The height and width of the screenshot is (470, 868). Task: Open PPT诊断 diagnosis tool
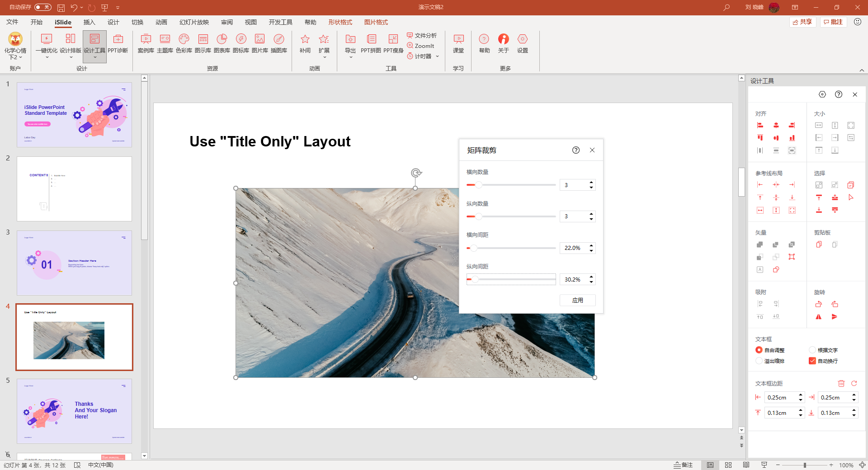pos(118,43)
